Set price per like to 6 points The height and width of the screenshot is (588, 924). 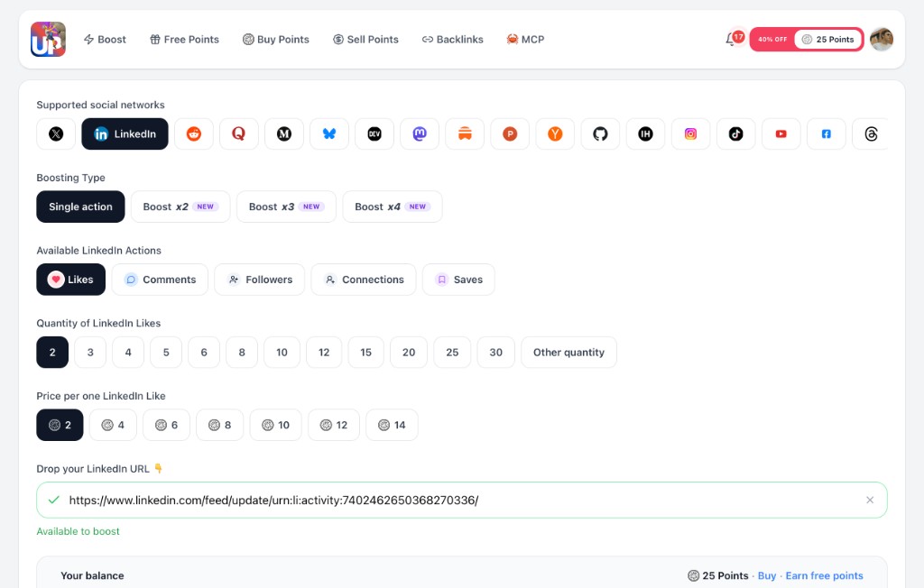pos(166,425)
